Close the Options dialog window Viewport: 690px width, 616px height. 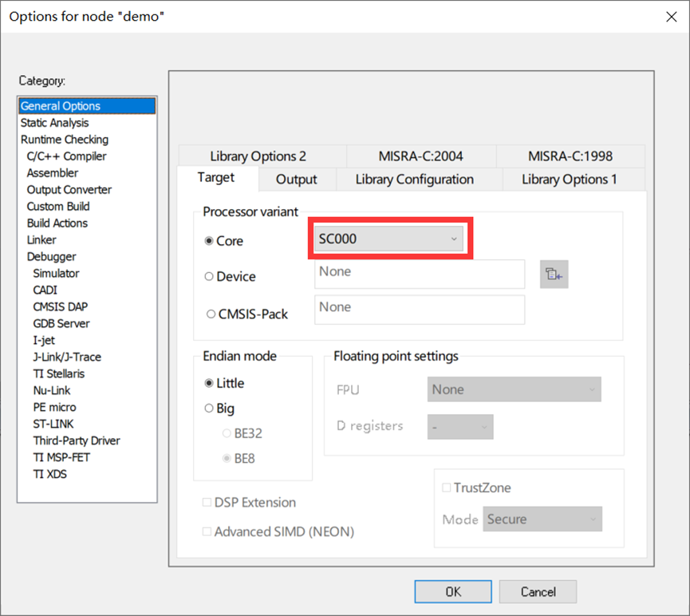click(671, 17)
